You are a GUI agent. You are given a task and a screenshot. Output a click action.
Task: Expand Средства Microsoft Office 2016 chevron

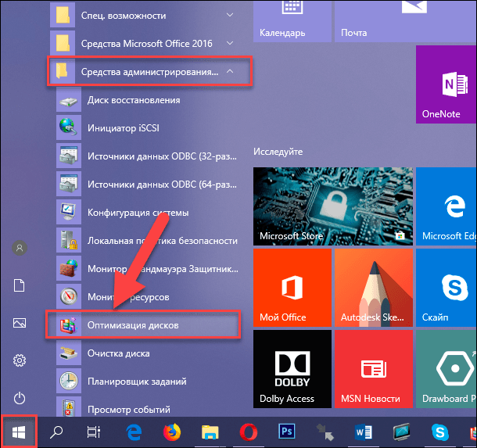tap(230, 43)
